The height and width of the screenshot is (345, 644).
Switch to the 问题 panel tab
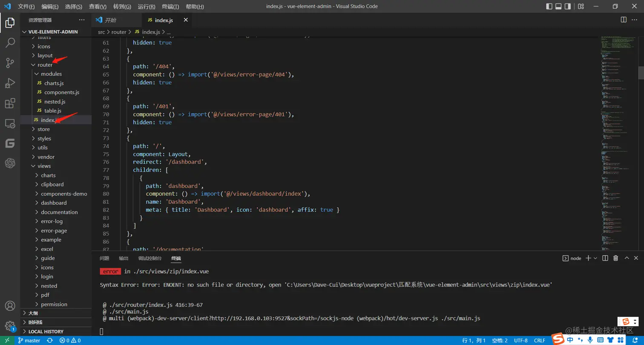[x=104, y=258]
